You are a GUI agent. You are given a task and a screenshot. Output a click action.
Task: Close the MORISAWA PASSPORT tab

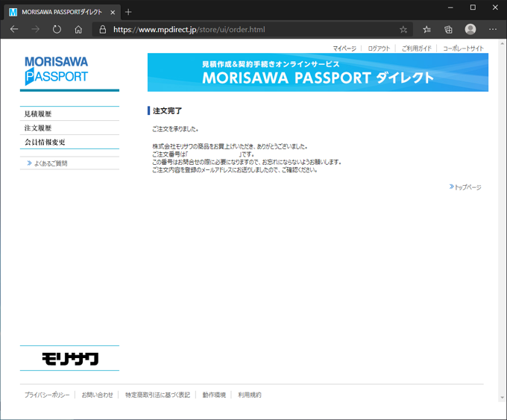(113, 12)
